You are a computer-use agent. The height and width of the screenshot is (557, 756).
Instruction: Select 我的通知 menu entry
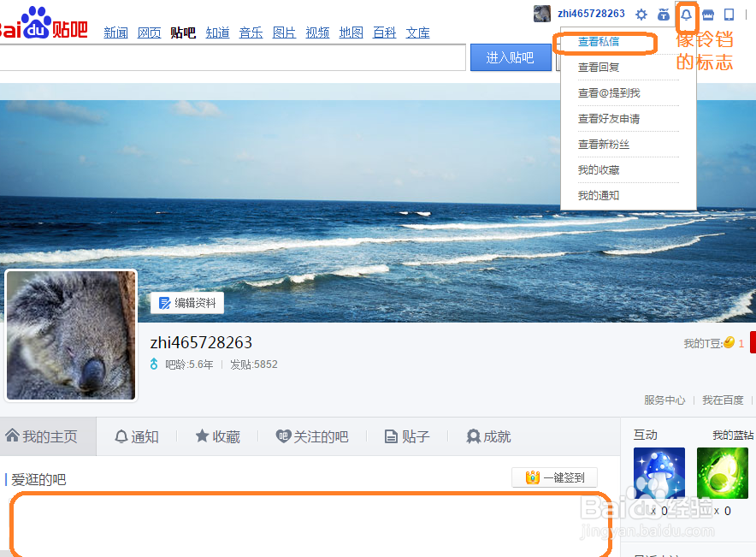(x=599, y=195)
